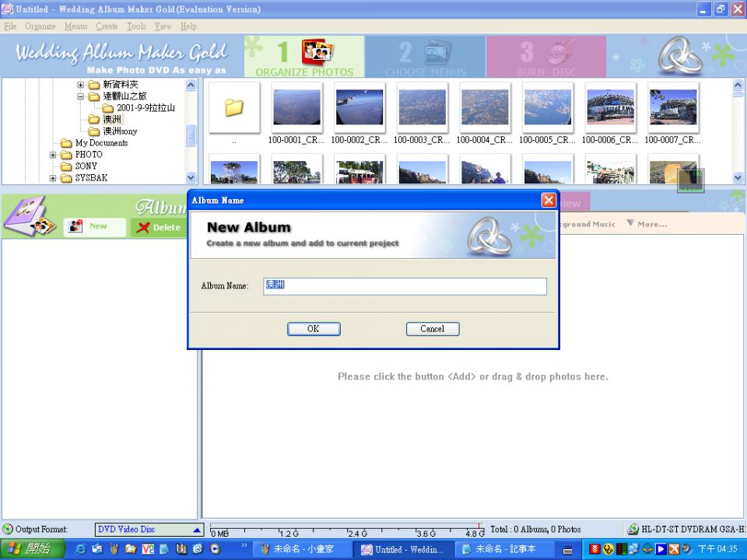Open the More... dropdown
The width and height of the screenshot is (747, 560).
(x=647, y=224)
